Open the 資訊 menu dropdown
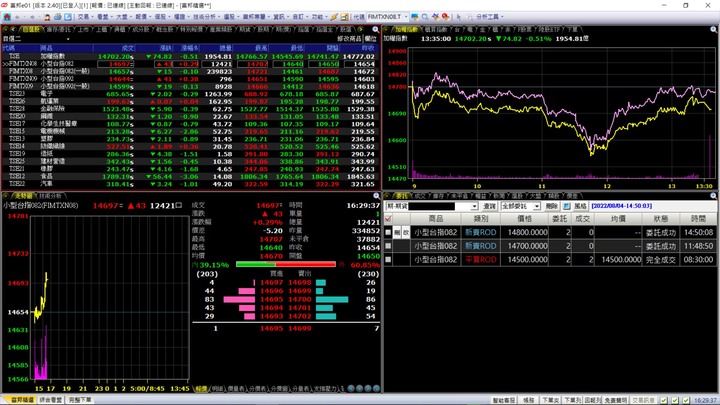The height and width of the screenshot is (405, 720). click(281, 17)
